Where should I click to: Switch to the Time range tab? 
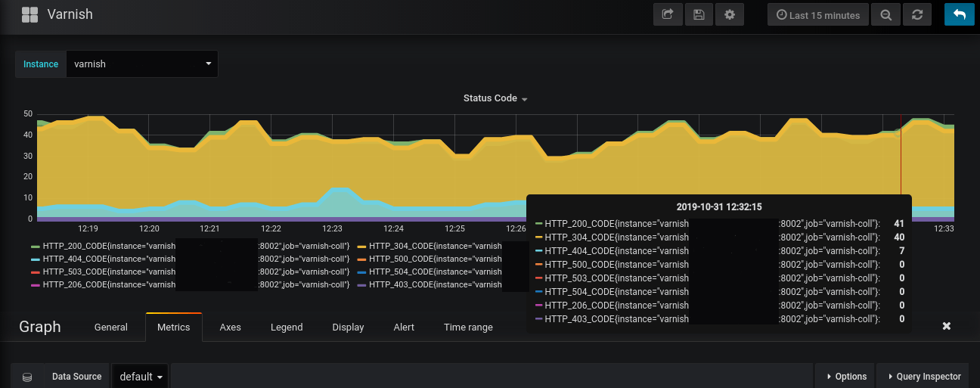[468, 327]
